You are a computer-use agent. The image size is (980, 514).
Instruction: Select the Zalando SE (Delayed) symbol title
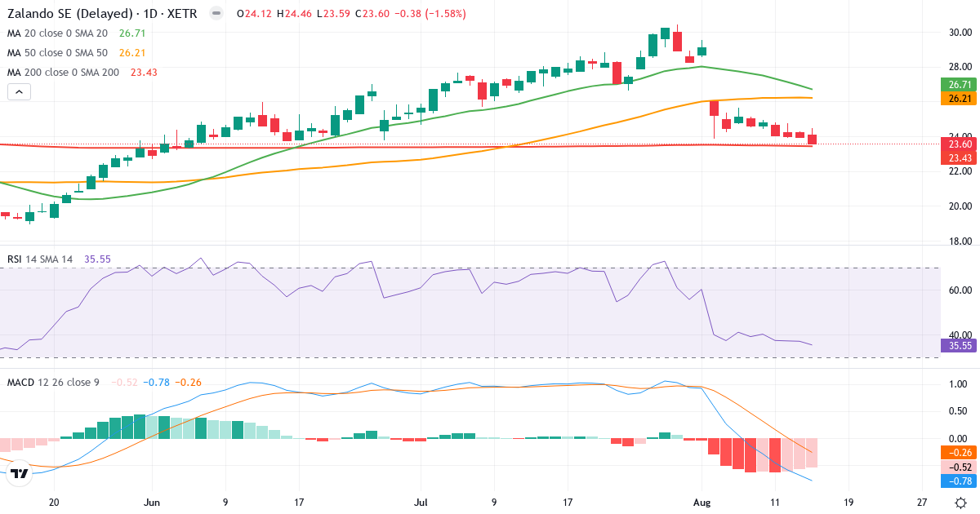[x=101, y=14]
